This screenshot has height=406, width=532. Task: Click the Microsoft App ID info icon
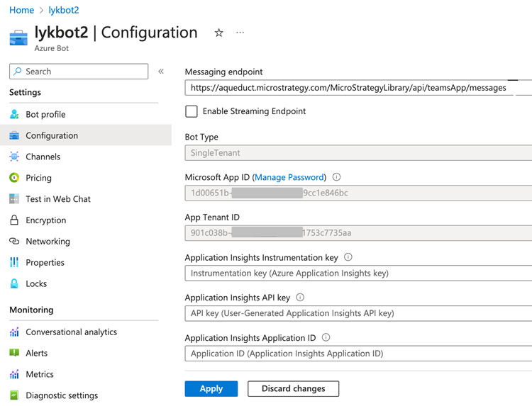point(336,177)
